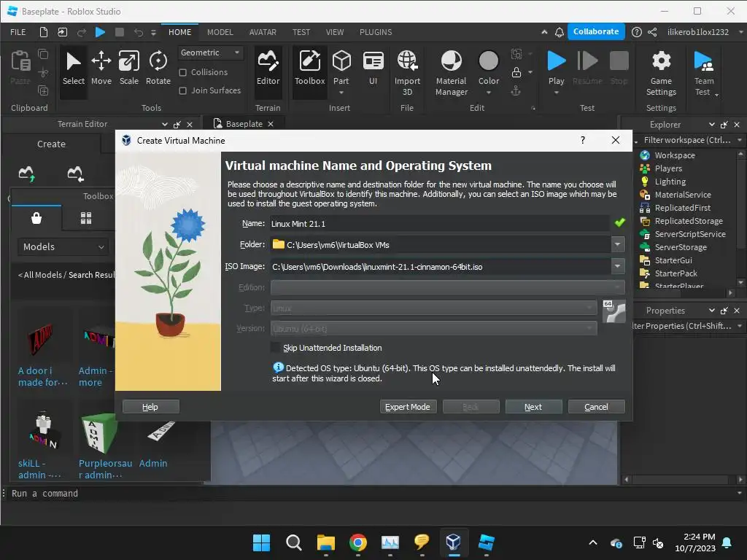Click the share icon beside Collaborate
Image resolution: width=747 pixels, height=560 pixels.
(x=652, y=32)
